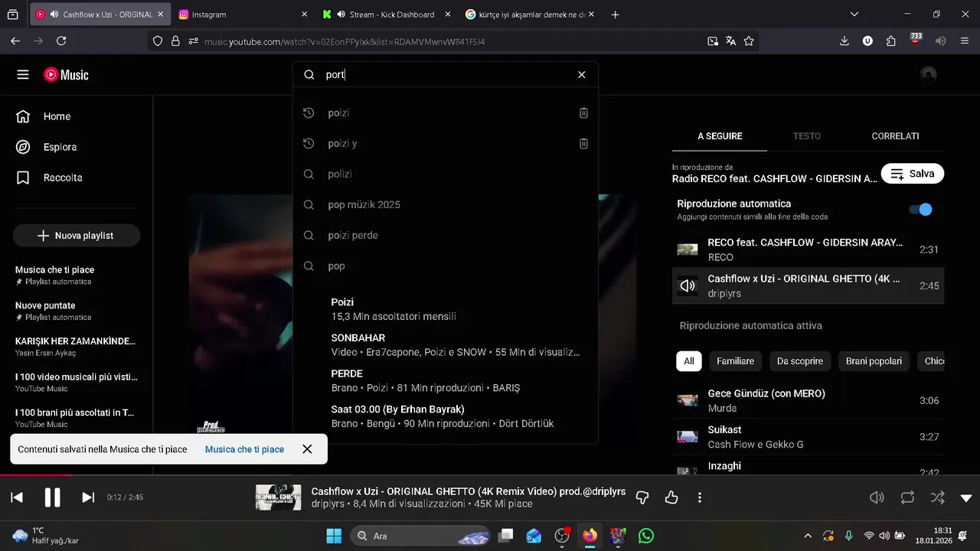Open the account avatar menu

(929, 74)
